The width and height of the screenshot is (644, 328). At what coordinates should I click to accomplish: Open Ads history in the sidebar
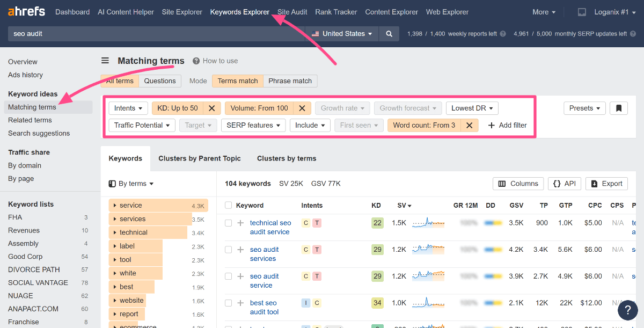pos(25,75)
